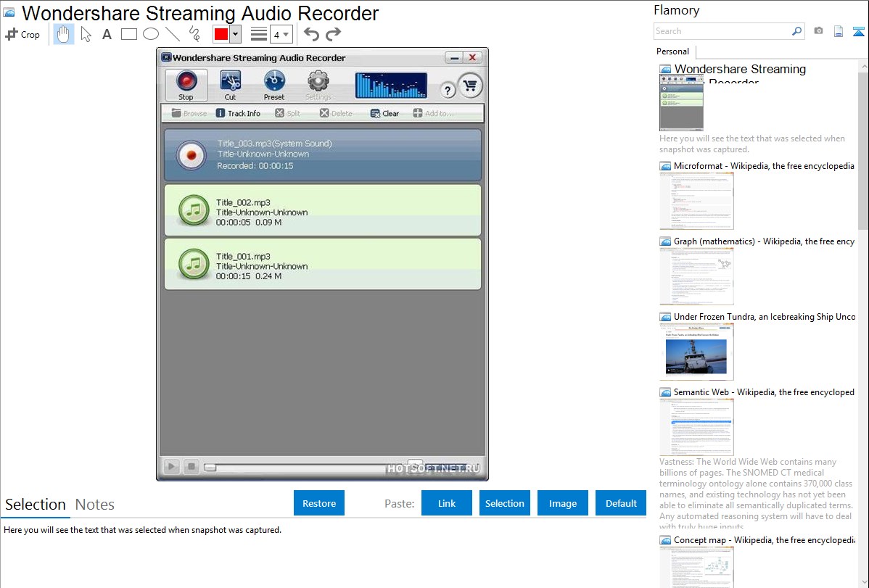Viewport: 869px width, 588px height.
Task: Open help with the question mark icon
Action: [x=448, y=89]
